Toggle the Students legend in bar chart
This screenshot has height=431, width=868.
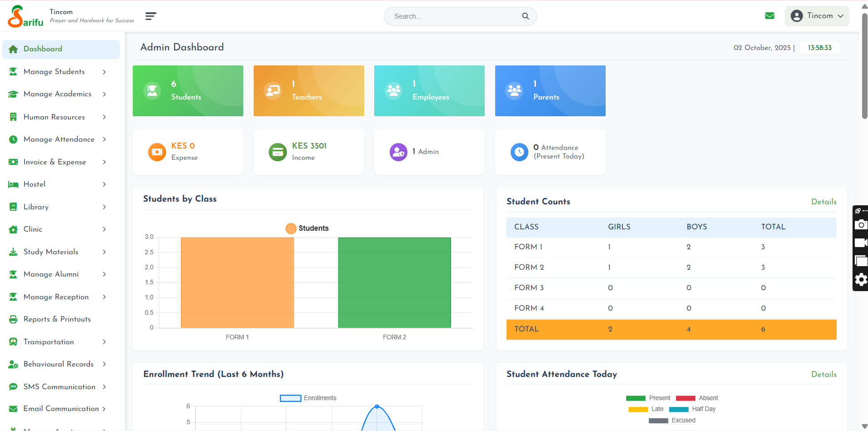pos(307,228)
